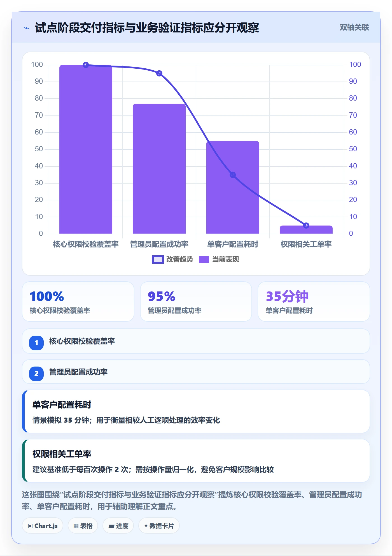Select the 100% data card
Screen dimensions: 392x556
pos(78,302)
